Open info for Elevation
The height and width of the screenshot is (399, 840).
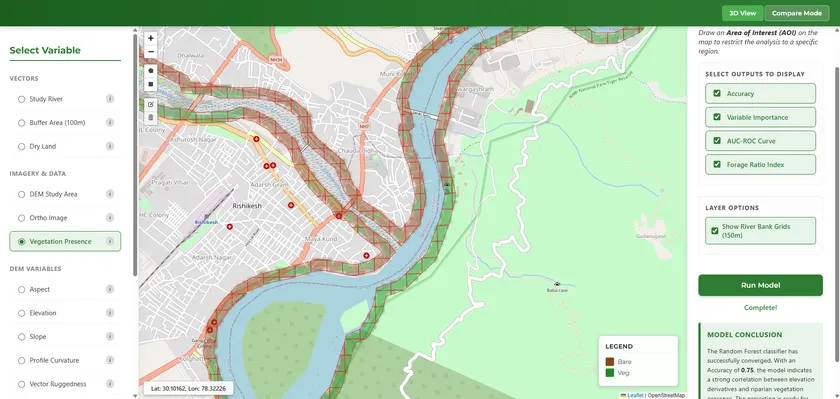tap(110, 313)
